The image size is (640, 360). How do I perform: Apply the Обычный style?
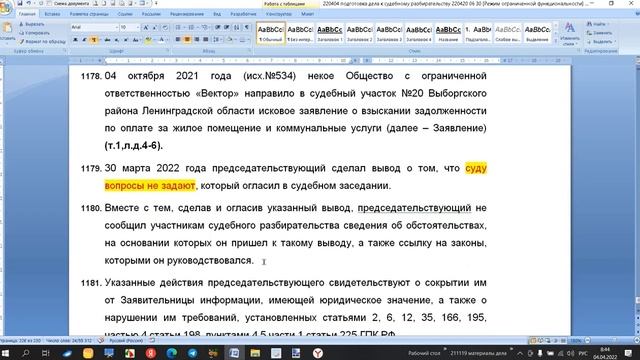click(271, 33)
